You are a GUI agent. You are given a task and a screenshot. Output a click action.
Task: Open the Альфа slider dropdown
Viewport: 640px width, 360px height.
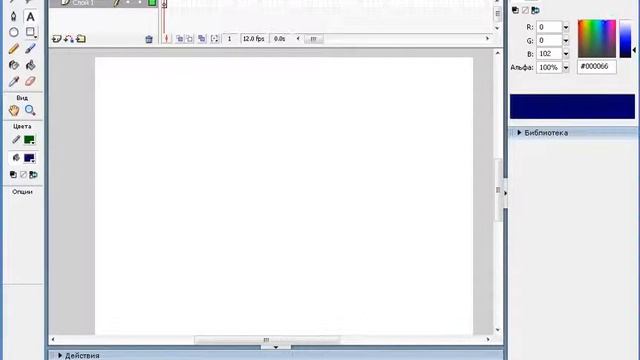point(566,68)
